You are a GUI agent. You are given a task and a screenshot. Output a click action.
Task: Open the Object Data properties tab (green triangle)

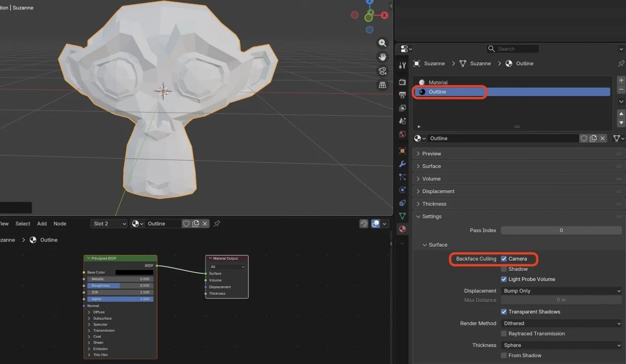(x=402, y=216)
